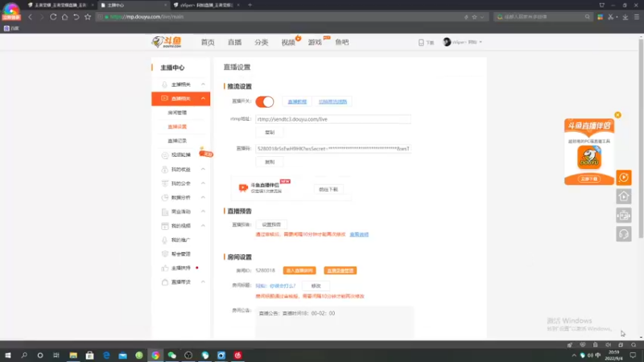Open the 鱼吧 nav item
644x362 pixels.
pyautogui.click(x=341, y=43)
